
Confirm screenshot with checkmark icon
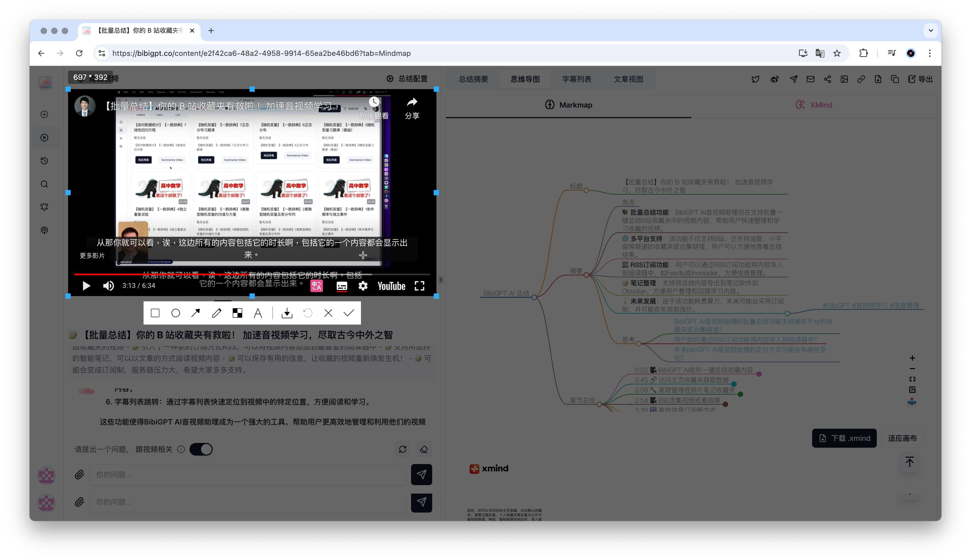(x=349, y=313)
